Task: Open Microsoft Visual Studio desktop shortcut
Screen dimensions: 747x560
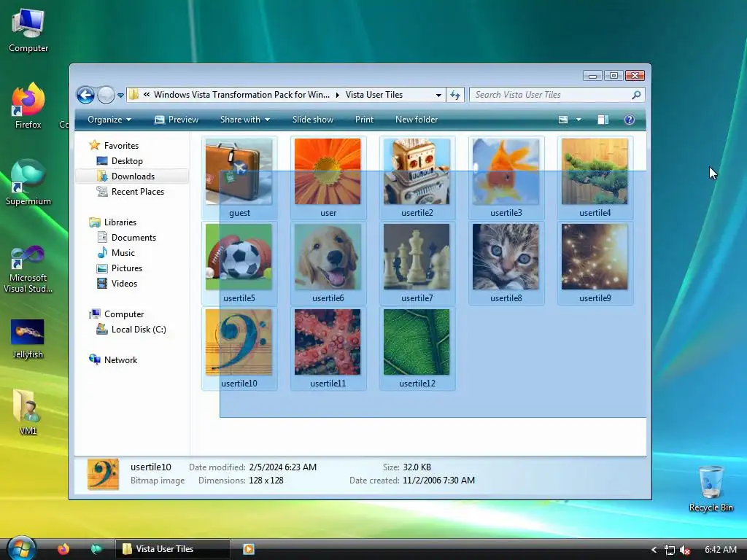Action: (x=28, y=270)
